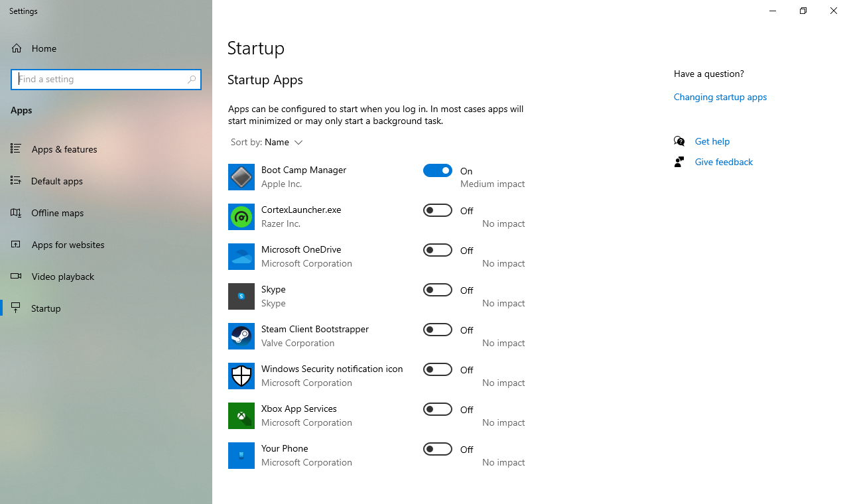The width and height of the screenshot is (849, 504).
Task: Disable Boot Camp Manager at startup
Action: (x=438, y=170)
